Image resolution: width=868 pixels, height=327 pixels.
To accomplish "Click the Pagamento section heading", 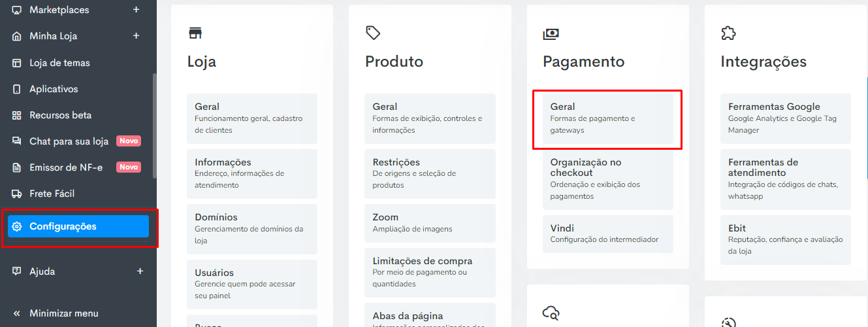I will pos(584,62).
